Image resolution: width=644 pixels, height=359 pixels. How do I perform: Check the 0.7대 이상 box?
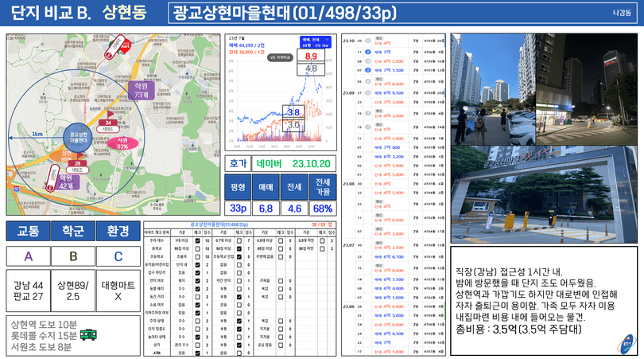coord(239,240)
